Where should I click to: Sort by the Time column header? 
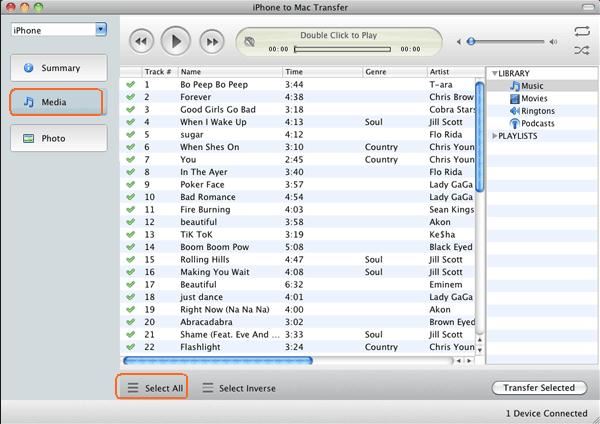coord(323,72)
